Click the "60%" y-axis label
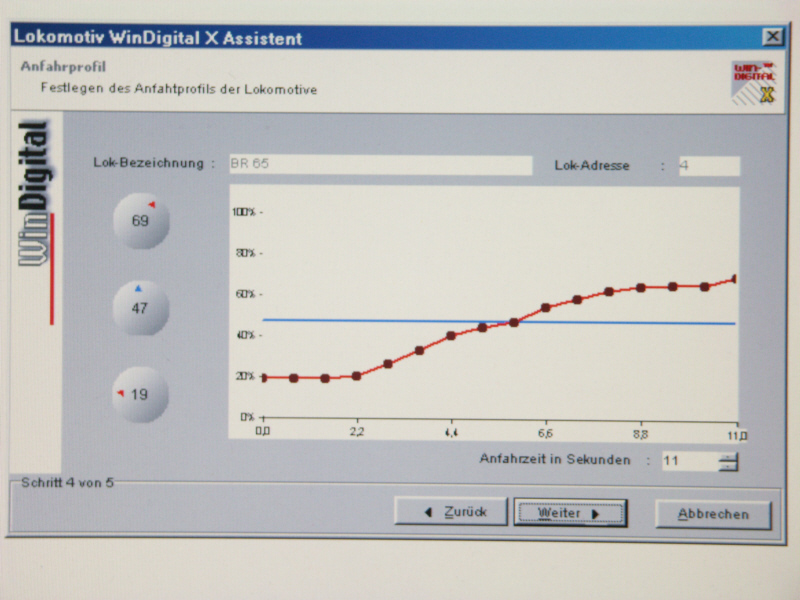 click(245, 294)
